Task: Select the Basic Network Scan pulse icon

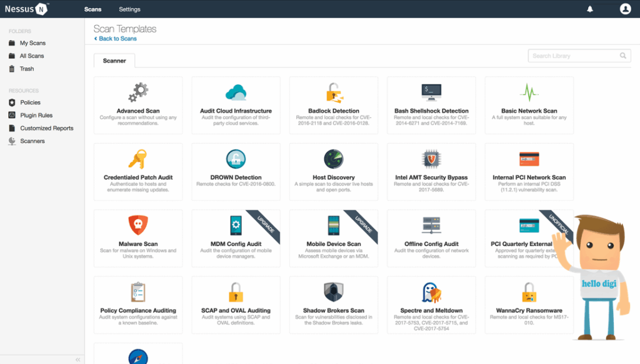Action: click(x=529, y=92)
